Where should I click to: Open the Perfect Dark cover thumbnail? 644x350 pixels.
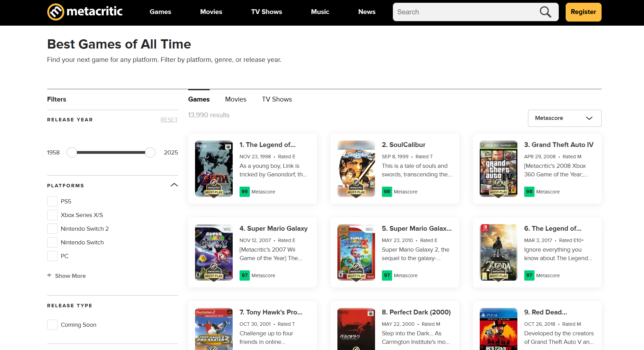click(x=356, y=329)
